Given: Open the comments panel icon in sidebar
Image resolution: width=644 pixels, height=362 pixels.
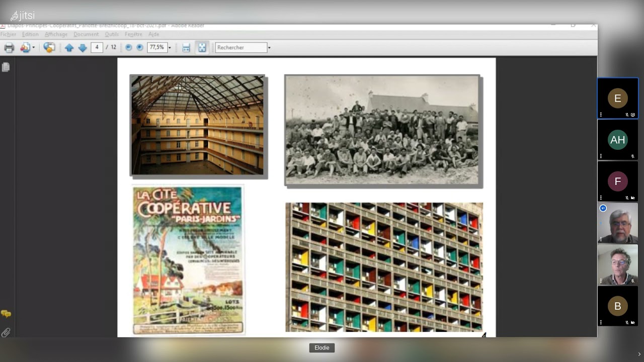Looking at the screenshot, I should point(6,314).
